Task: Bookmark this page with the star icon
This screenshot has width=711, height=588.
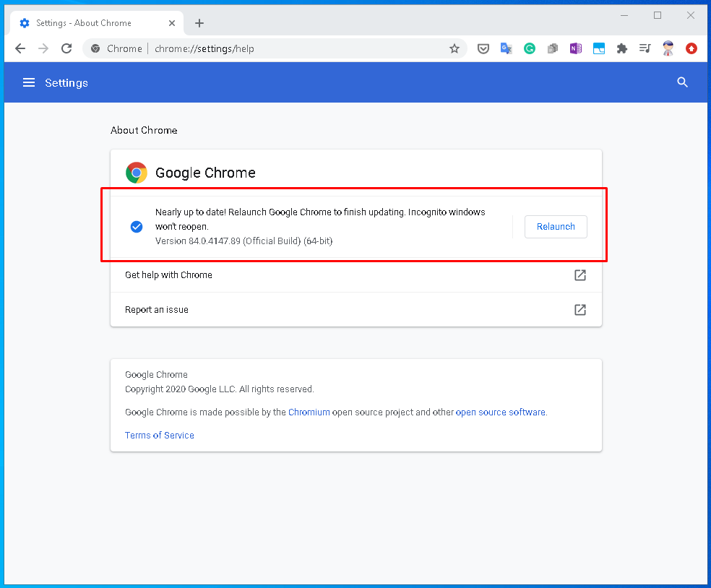Action: [454, 48]
